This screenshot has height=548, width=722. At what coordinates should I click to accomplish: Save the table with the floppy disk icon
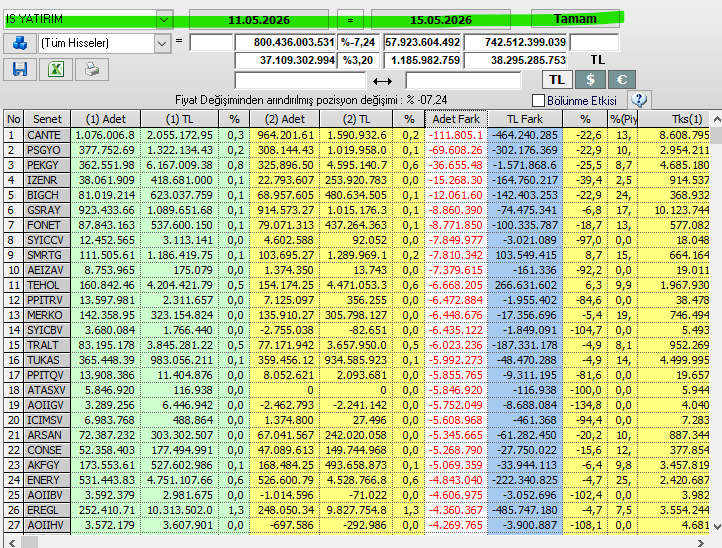click(x=20, y=70)
